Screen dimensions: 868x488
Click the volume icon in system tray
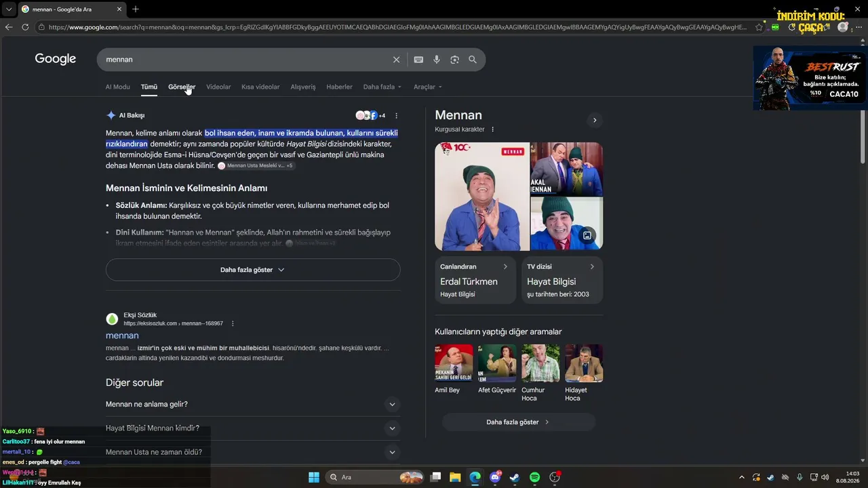tap(825, 477)
